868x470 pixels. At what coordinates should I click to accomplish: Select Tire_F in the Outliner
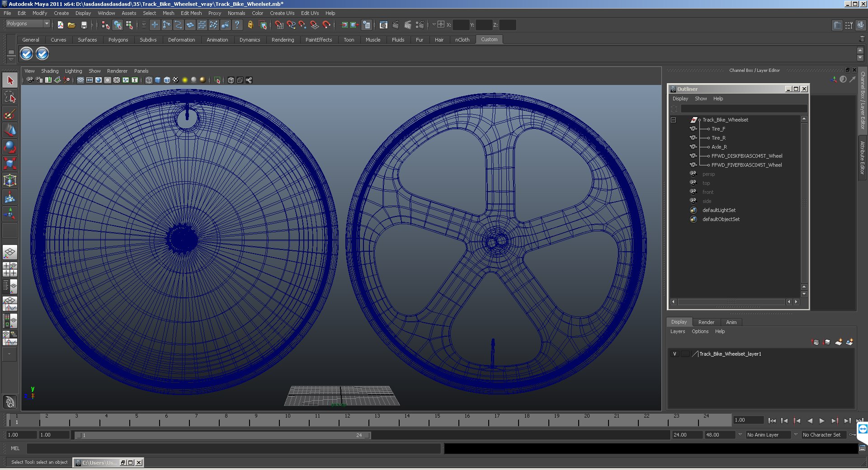coord(718,129)
